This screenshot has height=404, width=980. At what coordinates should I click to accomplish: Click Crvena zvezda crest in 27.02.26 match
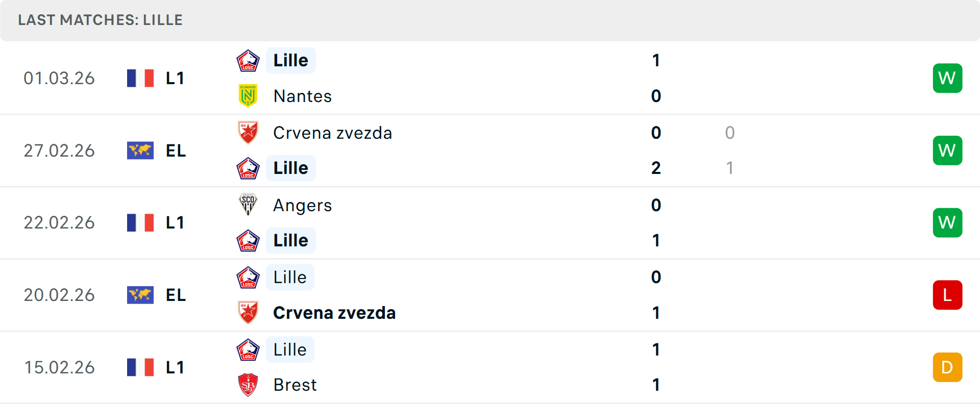(x=248, y=133)
